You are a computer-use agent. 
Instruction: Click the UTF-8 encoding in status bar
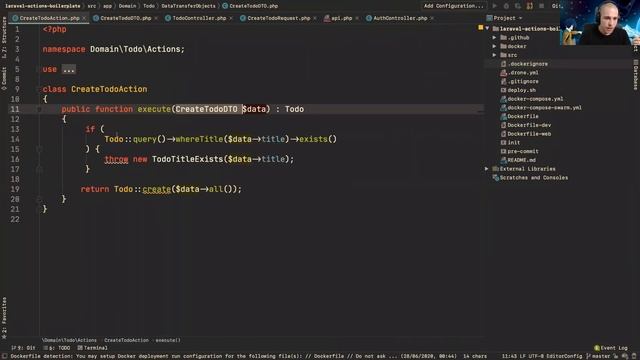coord(536,356)
